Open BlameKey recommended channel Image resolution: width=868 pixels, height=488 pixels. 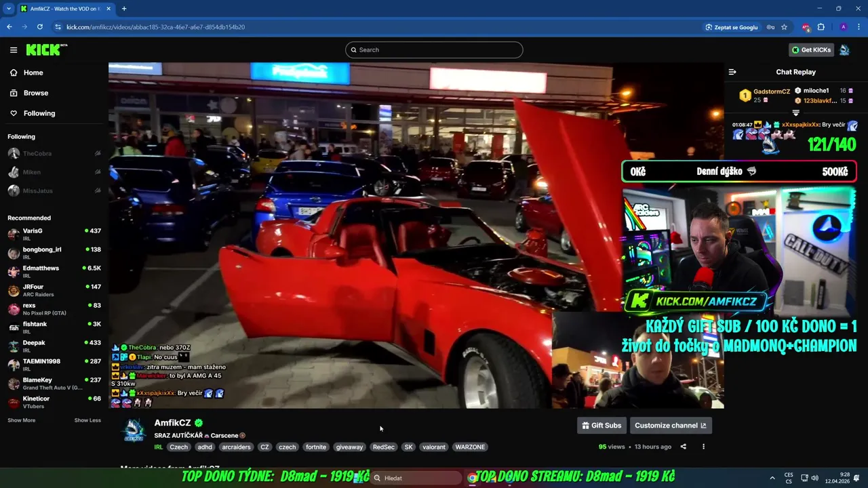pos(54,384)
